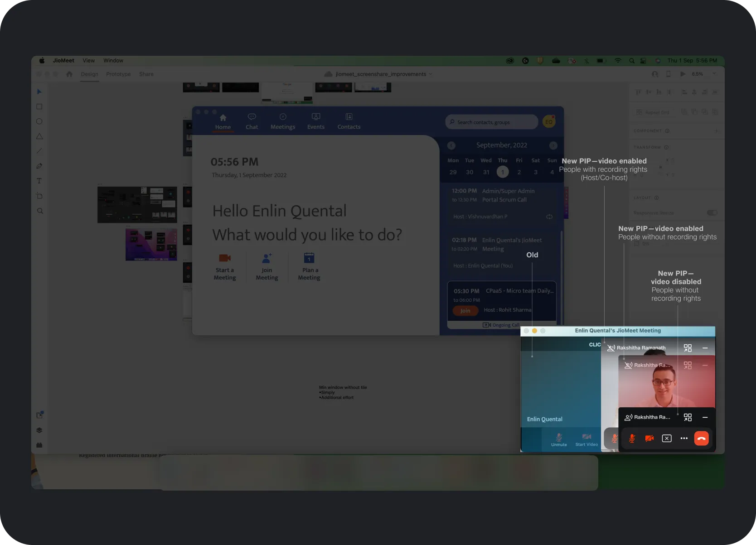Go to next month in calendar

pos(553,145)
